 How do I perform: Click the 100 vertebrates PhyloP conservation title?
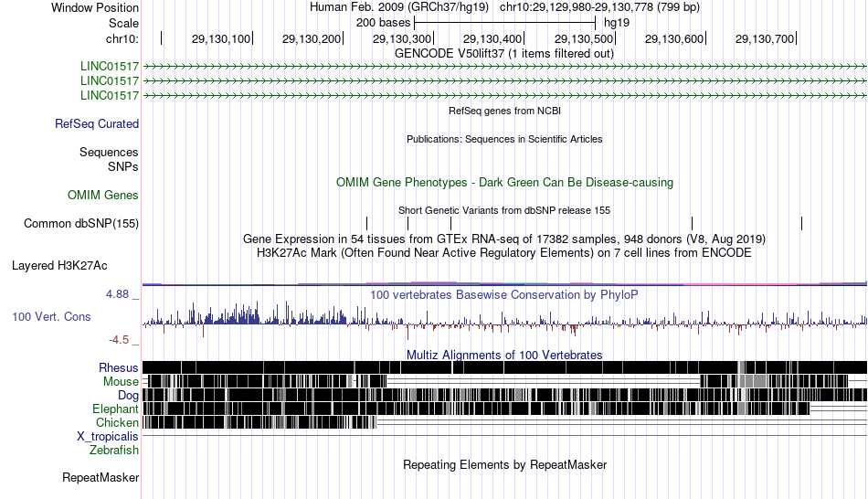pyautogui.click(x=504, y=294)
